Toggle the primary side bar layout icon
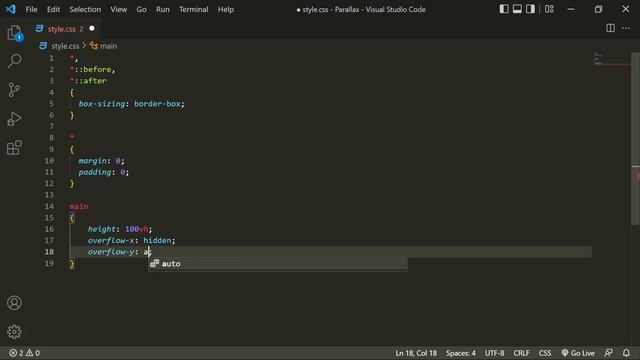640x360 pixels. (504, 9)
